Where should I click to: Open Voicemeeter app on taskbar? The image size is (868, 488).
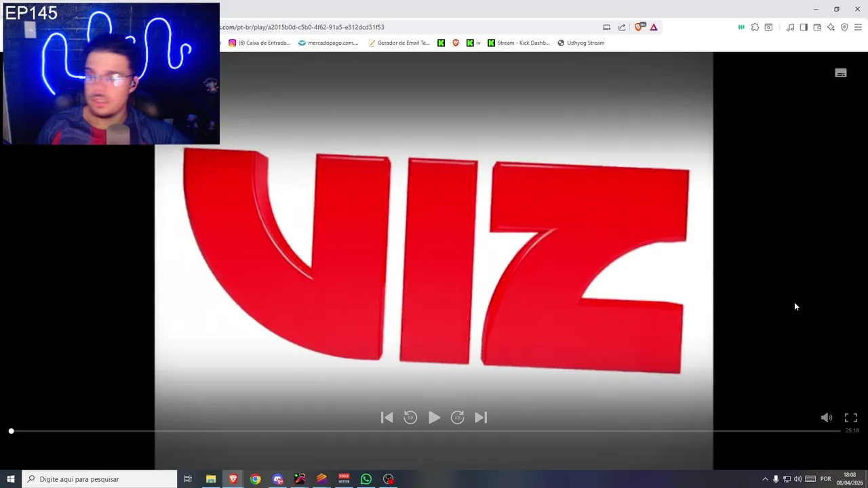click(344, 479)
